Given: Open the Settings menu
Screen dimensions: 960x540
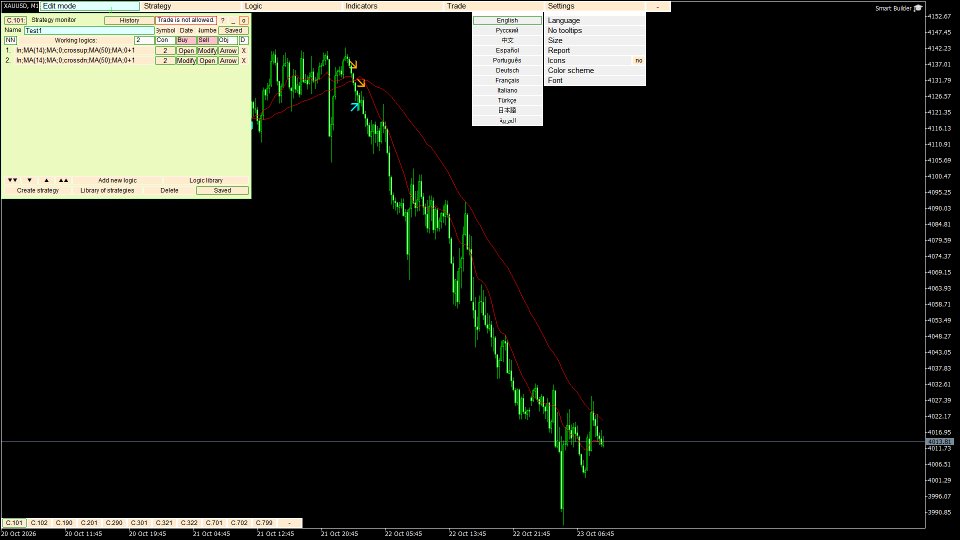Looking at the screenshot, I should tap(595, 6).
